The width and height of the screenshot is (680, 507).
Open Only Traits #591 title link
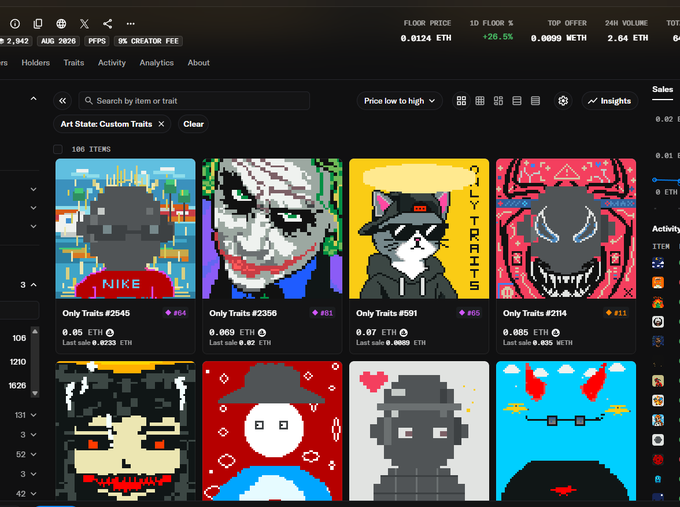tap(386, 313)
